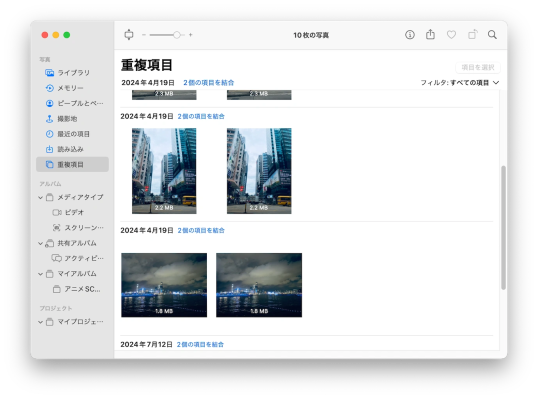
Task: Click the zoom in plus icon
Action: [x=191, y=35]
